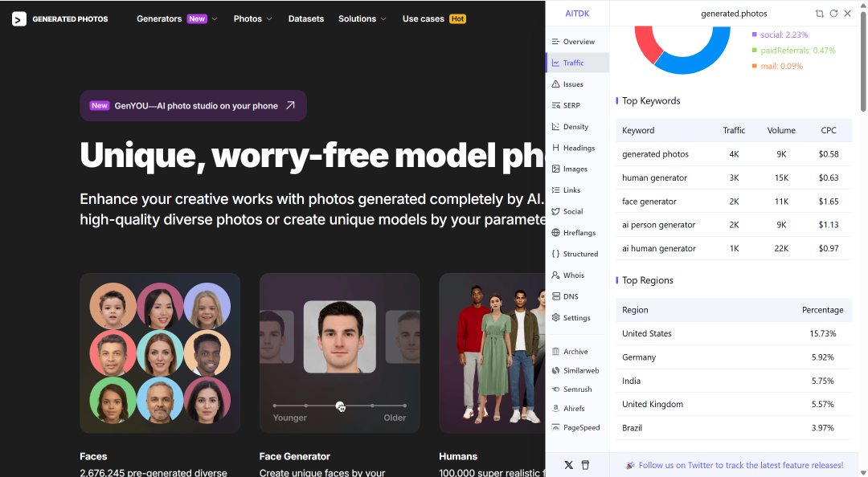This screenshot has height=477, width=868.
Task: Open PageSpeed external tool
Action: [577, 427]
